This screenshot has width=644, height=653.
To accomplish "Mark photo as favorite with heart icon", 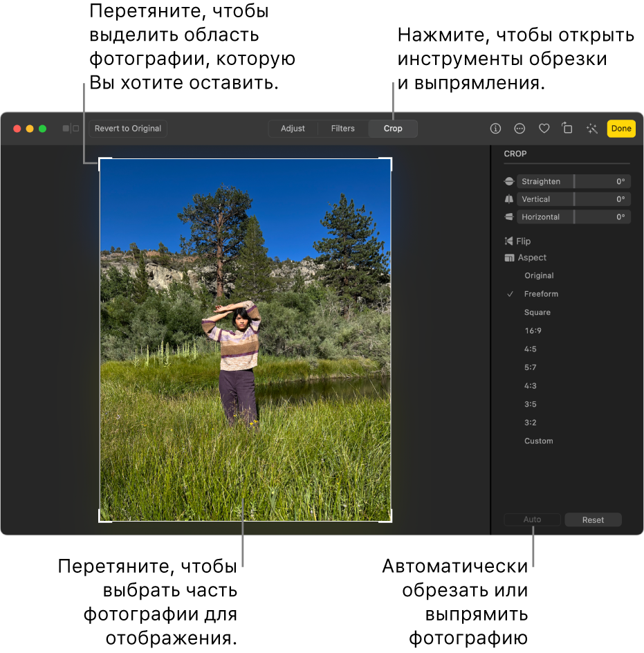I will coord(544,129).
